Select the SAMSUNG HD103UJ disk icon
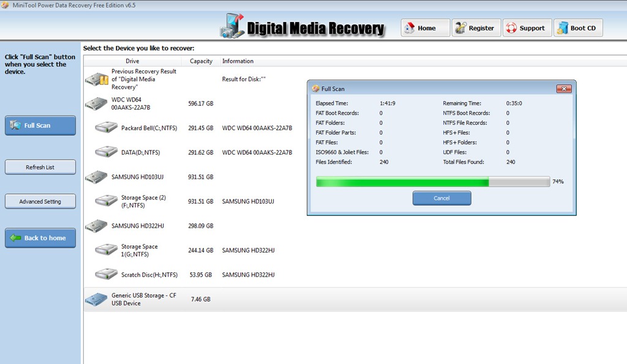 (x=96, y=177)
